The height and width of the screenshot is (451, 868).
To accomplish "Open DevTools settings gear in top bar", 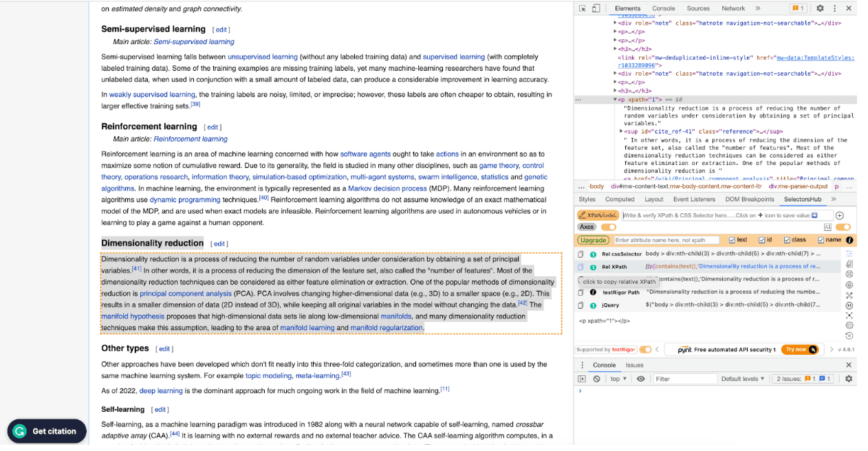I will click(820, 8).
